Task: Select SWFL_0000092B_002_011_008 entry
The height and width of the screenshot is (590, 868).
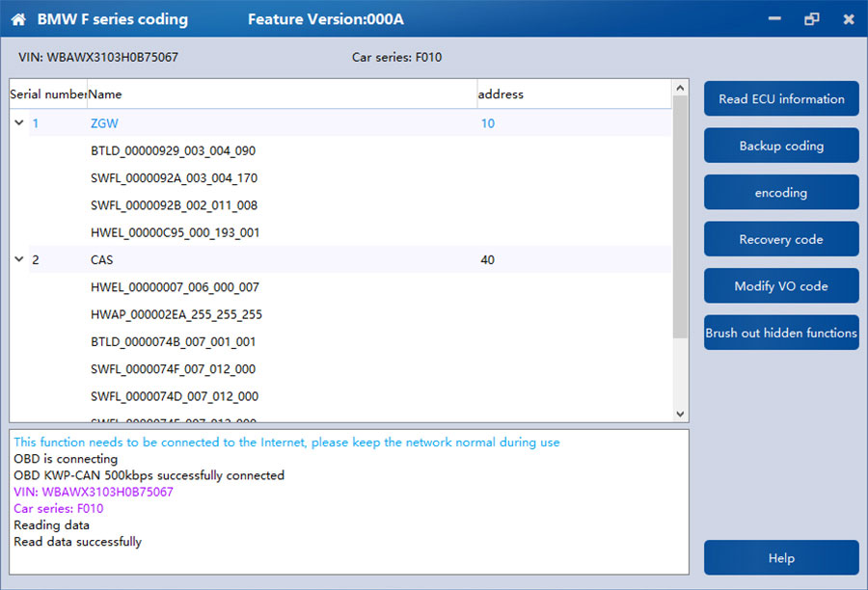Action: pos(174,205)
